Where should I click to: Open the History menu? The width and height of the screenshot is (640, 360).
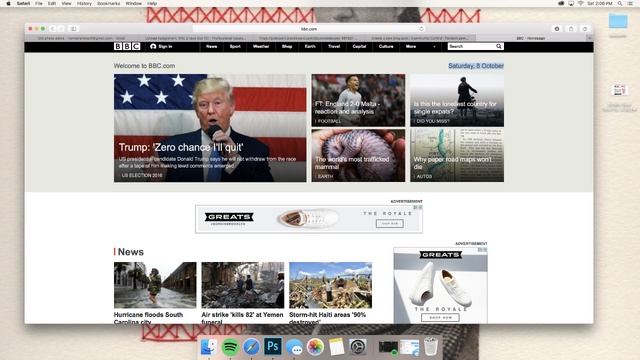pos(84,3)
